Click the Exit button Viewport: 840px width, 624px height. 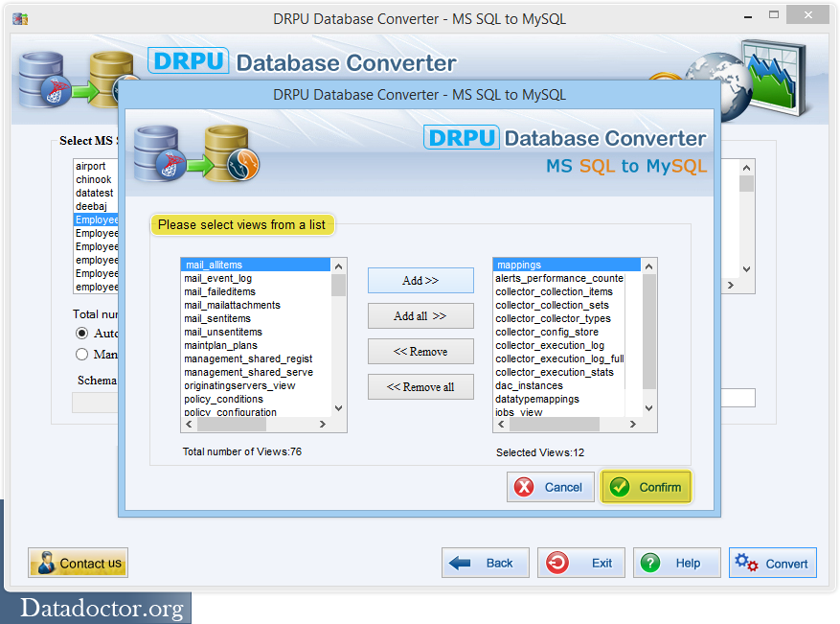[581, 563]
